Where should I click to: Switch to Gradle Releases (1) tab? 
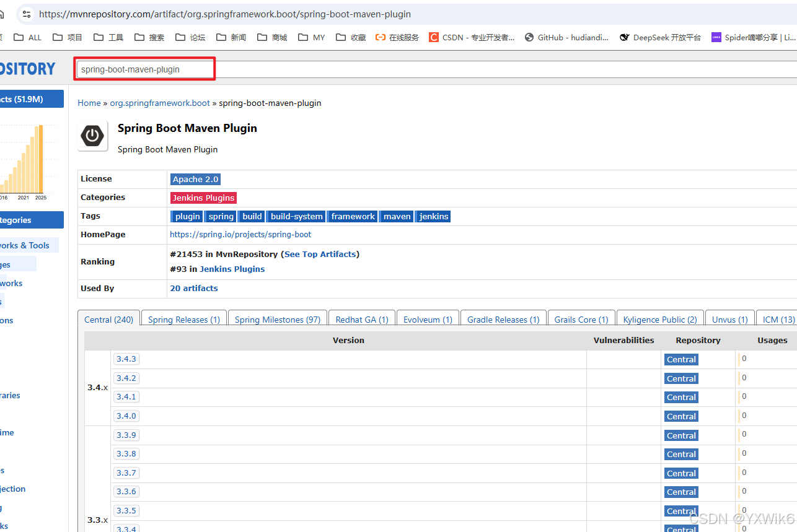click(x=503, y=320)
